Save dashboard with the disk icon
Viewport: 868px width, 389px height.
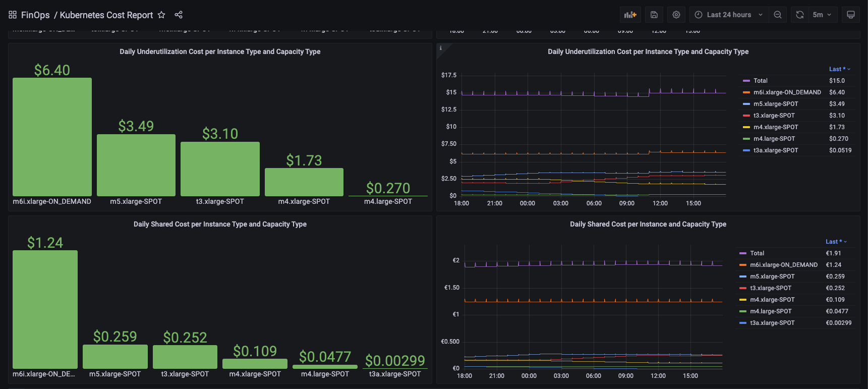coord(654,15)
